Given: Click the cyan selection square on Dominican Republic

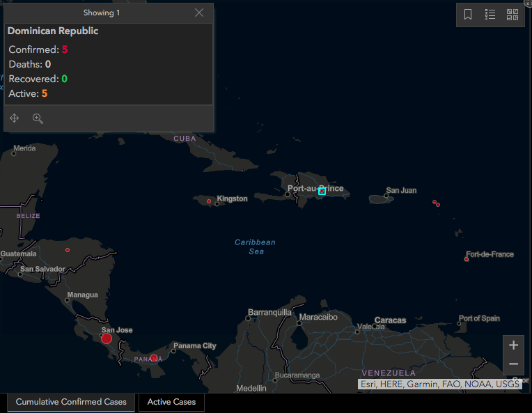Looking at the screenshot, I should (322, 191).
